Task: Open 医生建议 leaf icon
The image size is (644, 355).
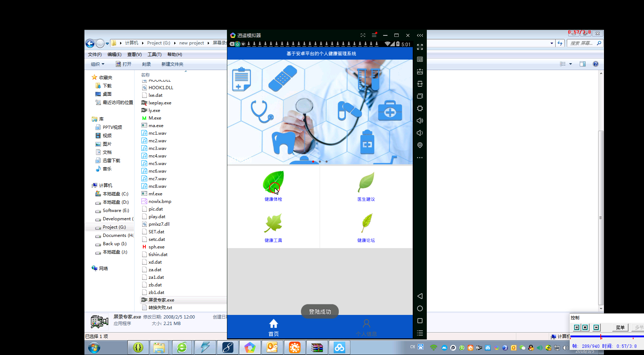Action: 366,182
